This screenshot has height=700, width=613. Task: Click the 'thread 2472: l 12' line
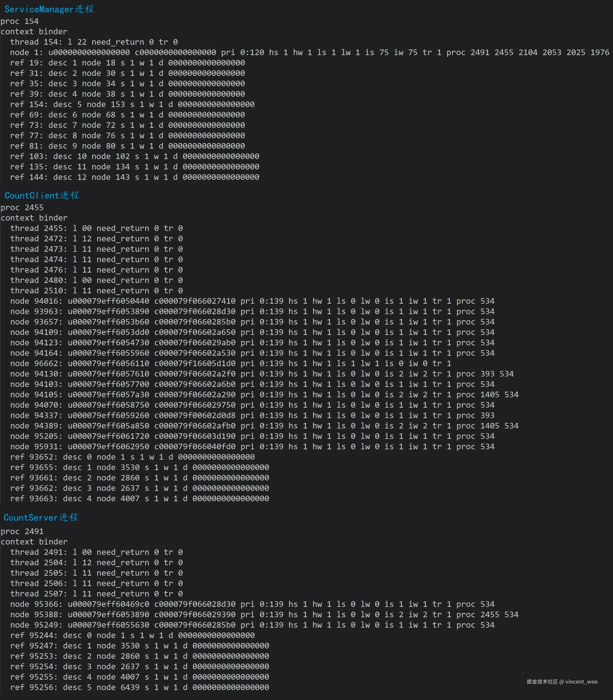click(x=96, y=239)
